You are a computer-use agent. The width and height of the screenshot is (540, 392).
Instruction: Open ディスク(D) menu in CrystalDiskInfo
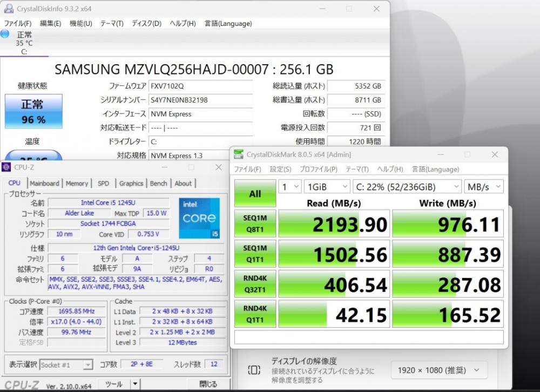146,23
